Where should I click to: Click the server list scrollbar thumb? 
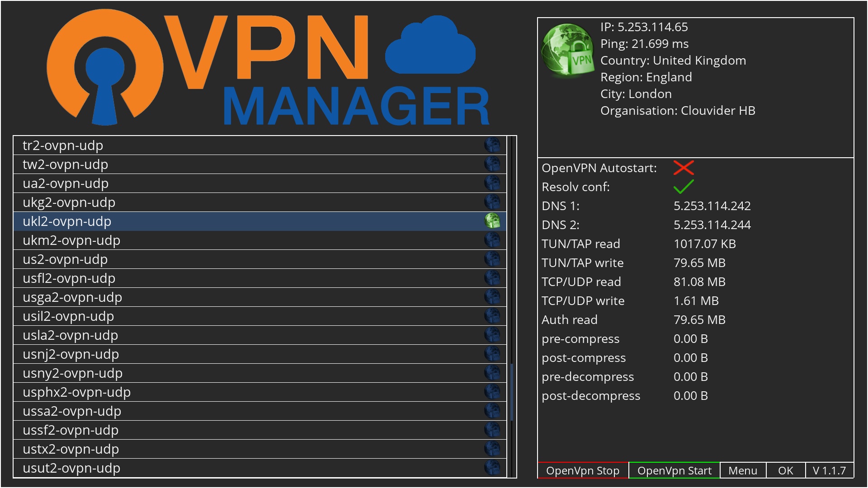(512, 392)
